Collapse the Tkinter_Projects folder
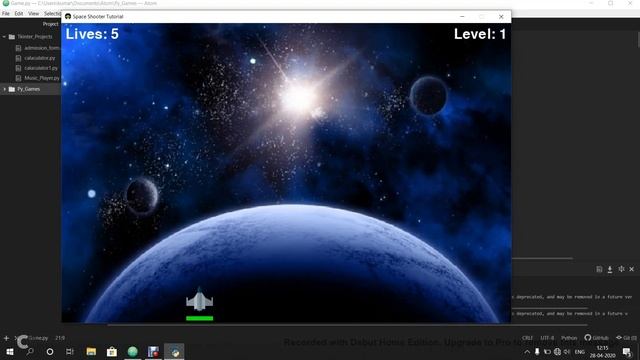Image resolution: width=640 pixels, height=360 pixels. point(4,37)
